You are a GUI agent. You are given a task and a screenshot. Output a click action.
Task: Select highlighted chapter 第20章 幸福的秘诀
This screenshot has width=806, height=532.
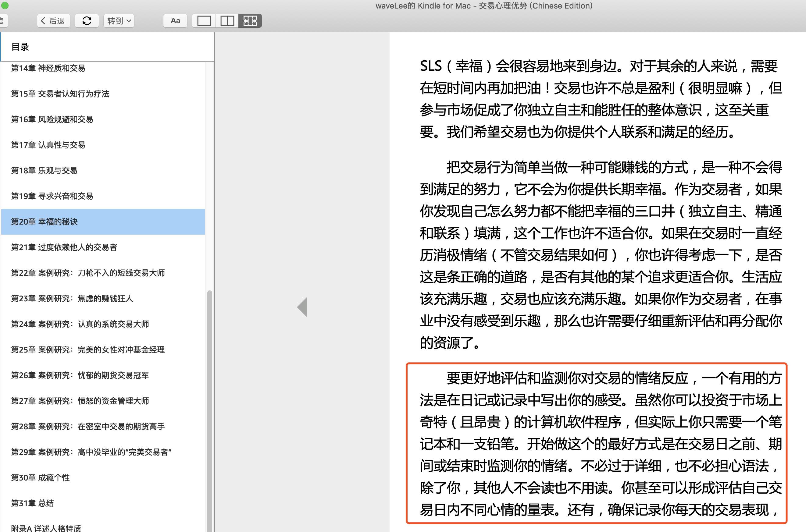tap(103, 222)
